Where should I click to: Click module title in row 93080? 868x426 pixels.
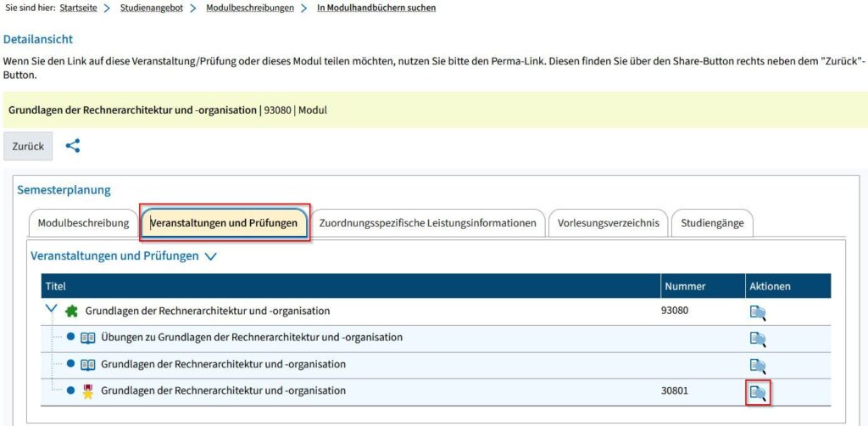[x=208, y=311]
